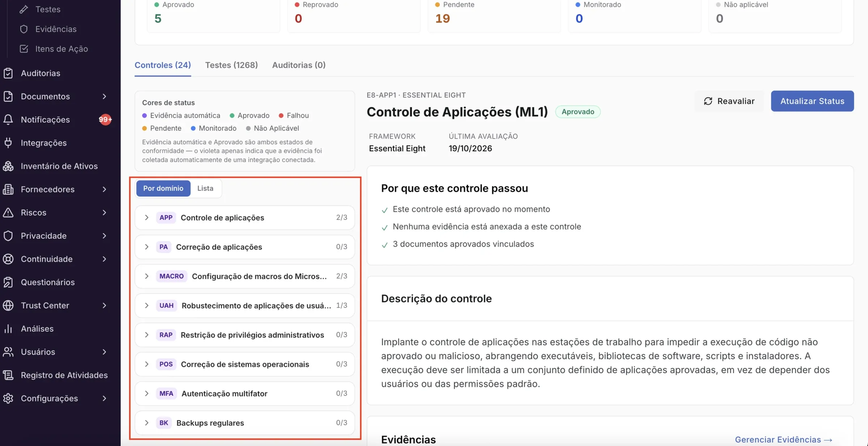Expand Restrição de privilégios administrativos domain

point(244,335)
